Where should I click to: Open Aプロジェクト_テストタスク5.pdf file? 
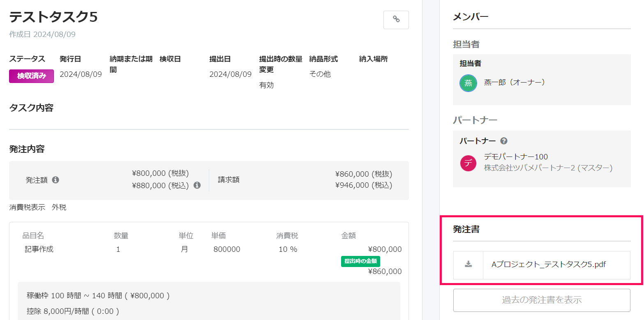(x=549, y=265)
